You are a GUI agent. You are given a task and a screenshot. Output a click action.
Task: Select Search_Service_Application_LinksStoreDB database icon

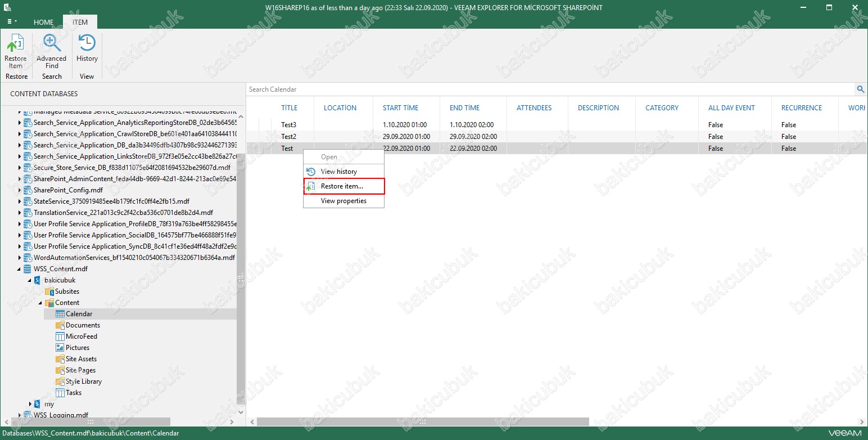[x=28, y=156]
